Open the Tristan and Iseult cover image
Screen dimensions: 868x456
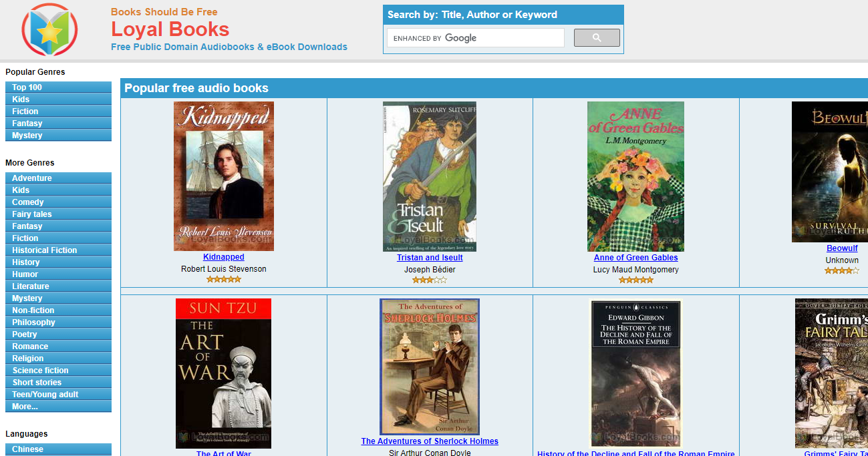click(x=430, y=176)
